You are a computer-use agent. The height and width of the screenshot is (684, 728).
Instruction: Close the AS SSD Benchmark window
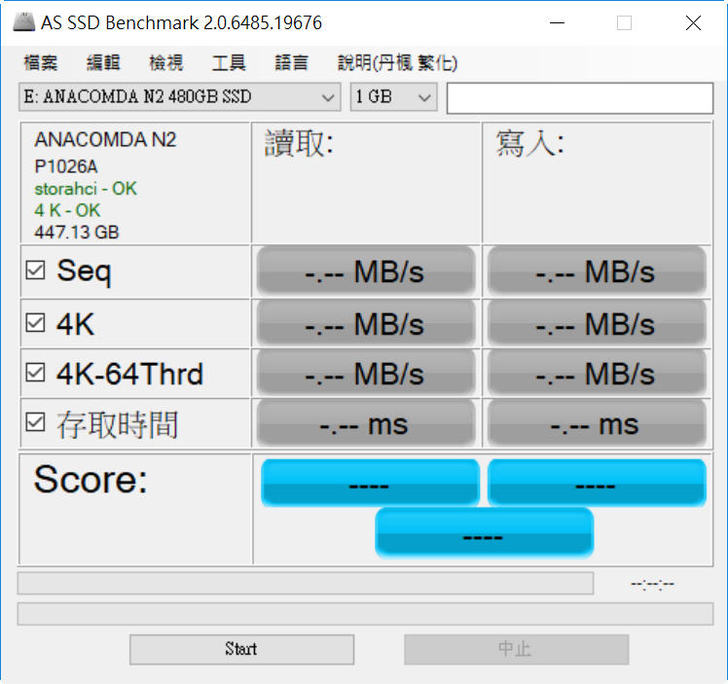(693, 22)
